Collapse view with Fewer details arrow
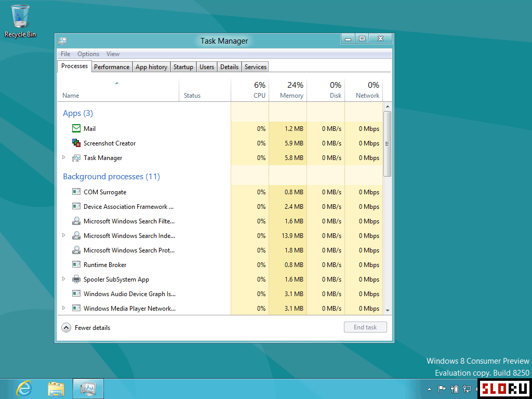Image resolution: width=532 pixels, height=399 pixels. tap(66, 328)
